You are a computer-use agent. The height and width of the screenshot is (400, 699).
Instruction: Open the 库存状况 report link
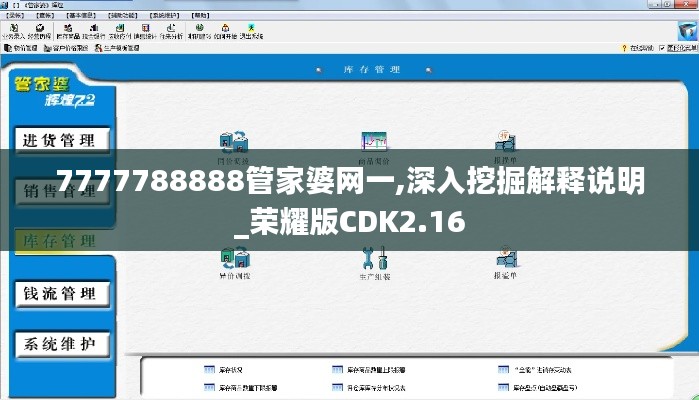[223, 370]
